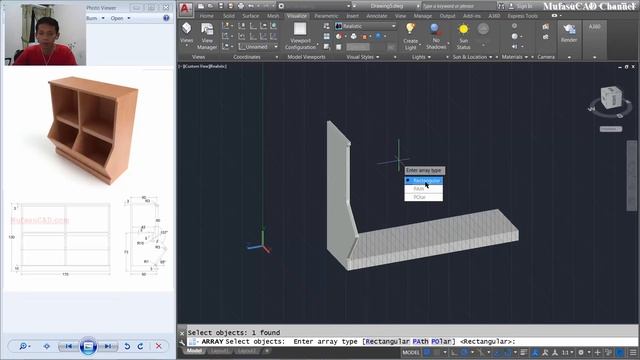Click Photo Viewer previous image button
Image resolution: width=640 pixels, height=360 pixels.
pyautogui.click(x=68, y=346)
